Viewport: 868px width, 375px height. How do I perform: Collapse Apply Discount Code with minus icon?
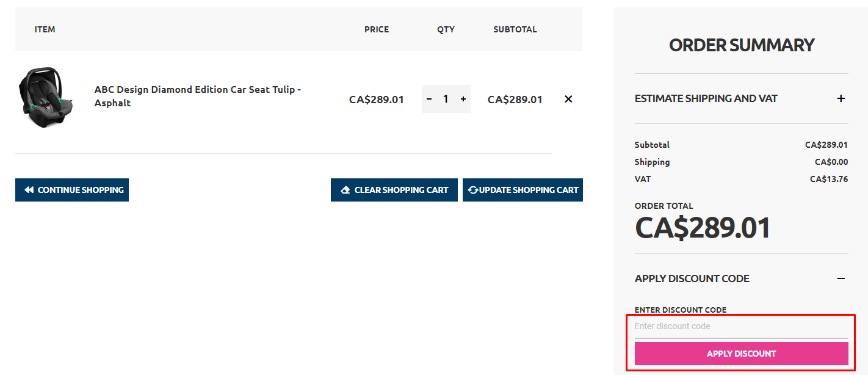coord(841,279)
